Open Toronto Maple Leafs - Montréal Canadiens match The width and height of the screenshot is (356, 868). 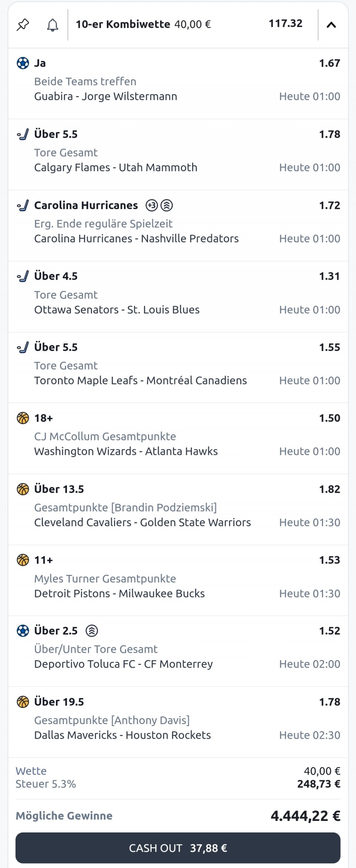(141, 380)
